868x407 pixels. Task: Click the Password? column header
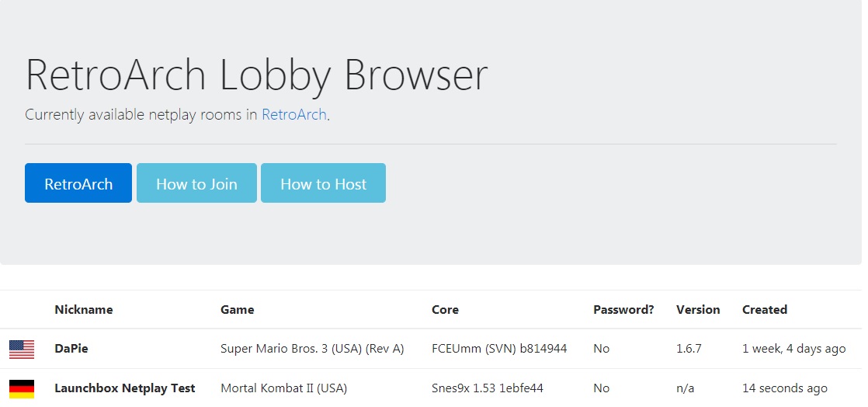[x=623, y=310]
